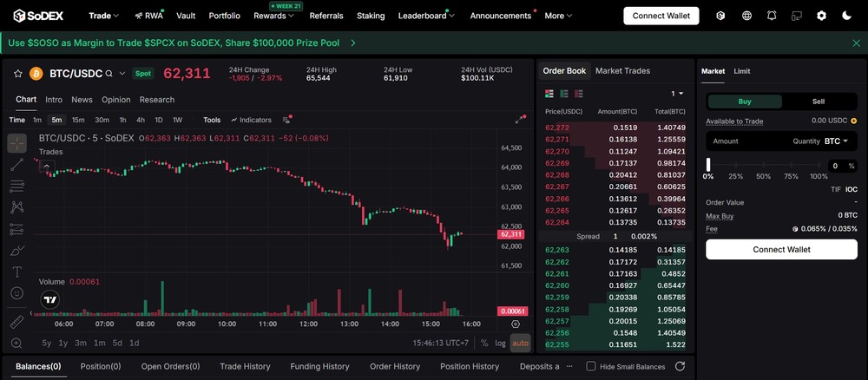The height and width of the screenshot is (380, 868).
Task: Open the $SPCX prize pool banner link
Action: coord(181,43)
